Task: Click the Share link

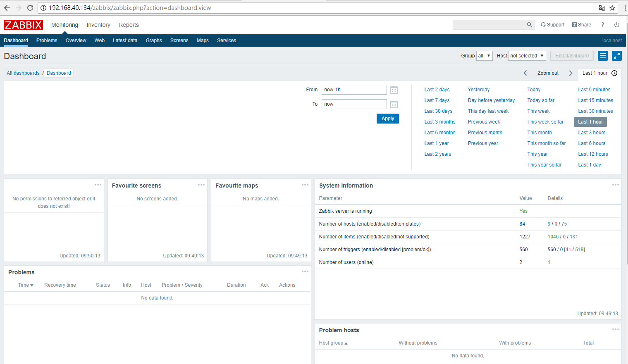Action: tap(582, 25)
